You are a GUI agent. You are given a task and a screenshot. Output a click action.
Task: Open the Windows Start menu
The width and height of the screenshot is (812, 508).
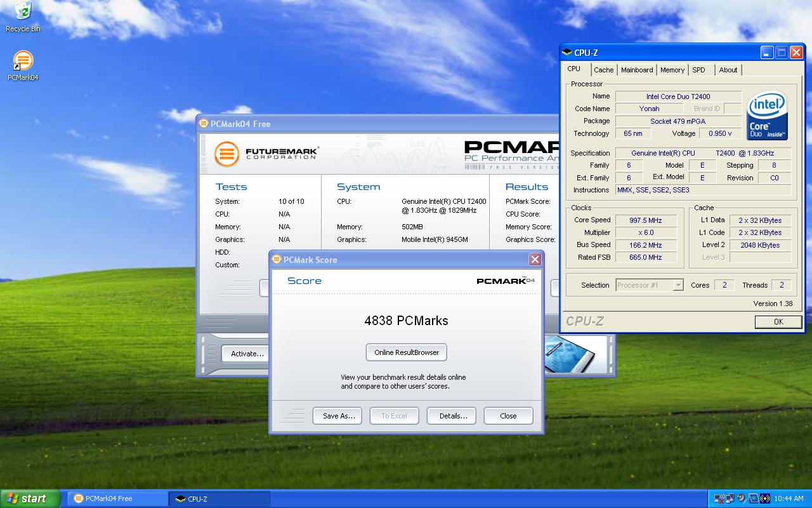(30, 498)
